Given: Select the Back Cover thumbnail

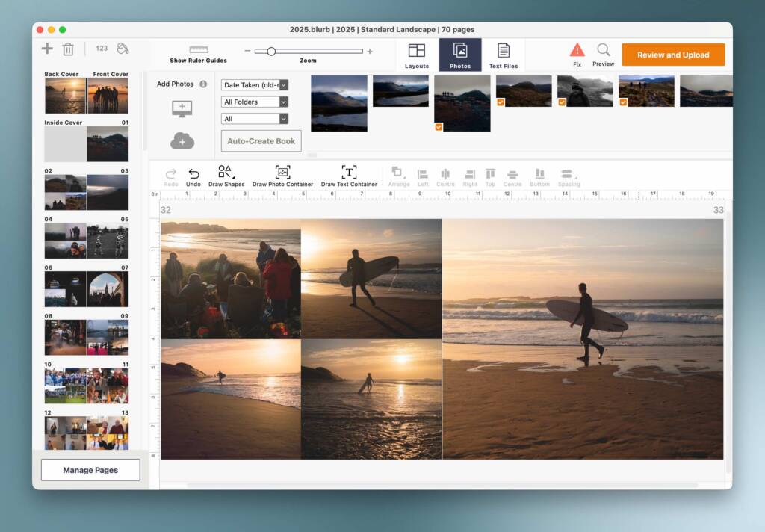Looking at the screenshot, I should pos(65,96).
